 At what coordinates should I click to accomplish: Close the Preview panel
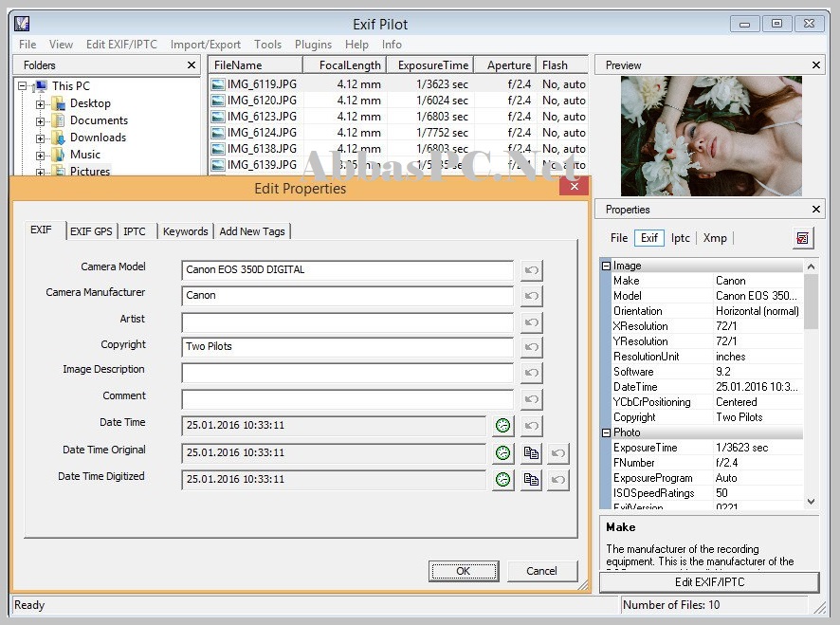coord(816,64)
